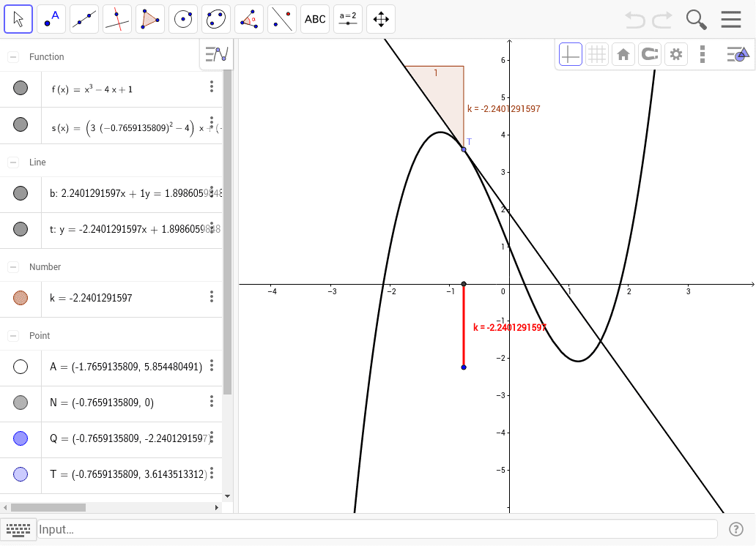This screenshot has width=756, height=546.
Task: Reset view with Home icon
Action: click(623, 54)
